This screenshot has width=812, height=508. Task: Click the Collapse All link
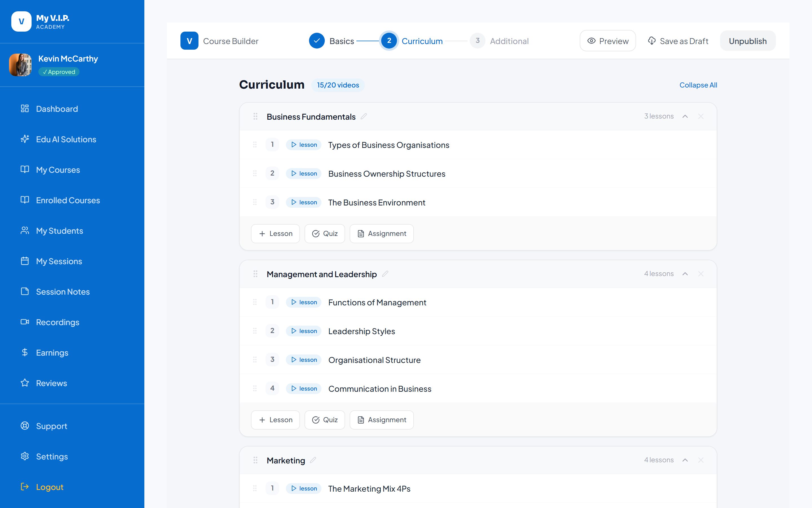[x=698, y=85]
